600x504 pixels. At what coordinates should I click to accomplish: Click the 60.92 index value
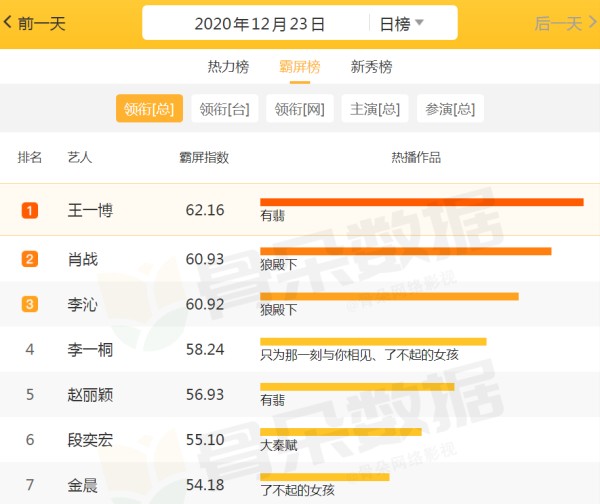pos(205,304)
